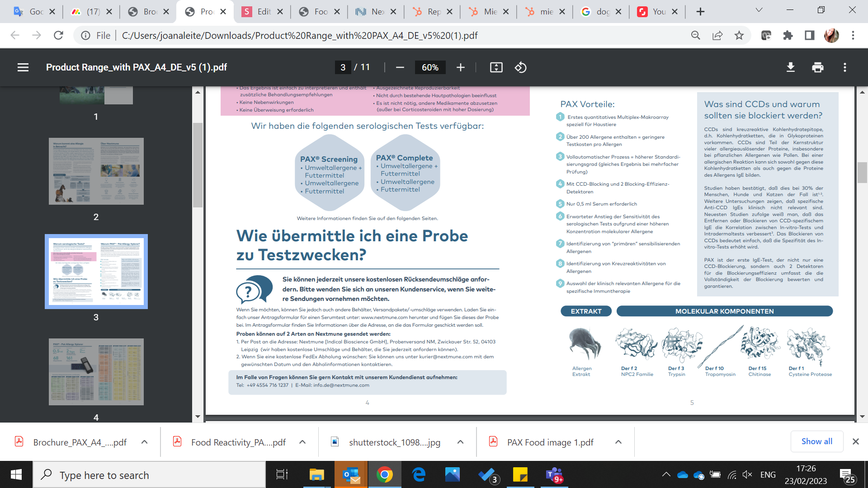
Task: Click the zoom out minus button
Action: click(x=400, y=67)
